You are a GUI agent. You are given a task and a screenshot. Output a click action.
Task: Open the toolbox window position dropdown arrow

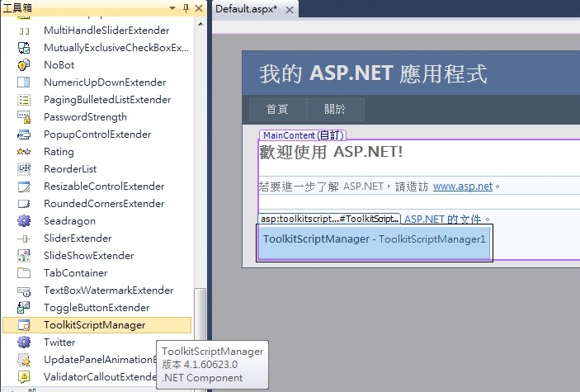(x=172, y=8)
